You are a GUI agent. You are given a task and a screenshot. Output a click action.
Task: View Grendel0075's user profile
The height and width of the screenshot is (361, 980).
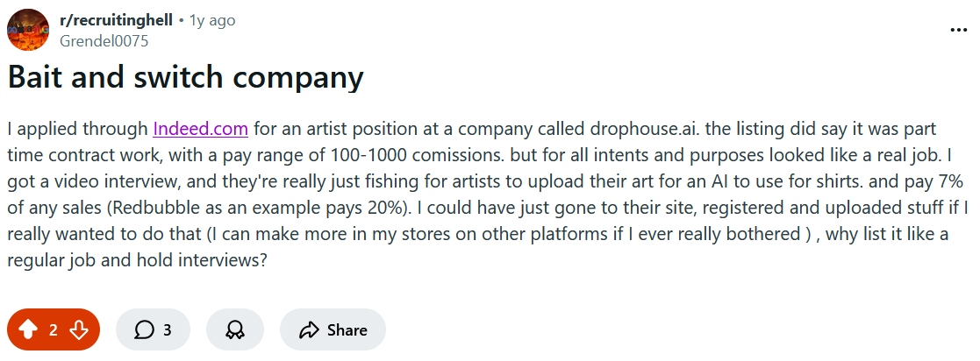click(104, 40)
